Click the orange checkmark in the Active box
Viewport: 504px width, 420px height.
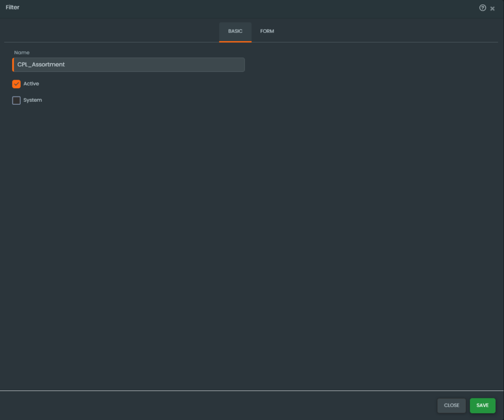point(16,84)
